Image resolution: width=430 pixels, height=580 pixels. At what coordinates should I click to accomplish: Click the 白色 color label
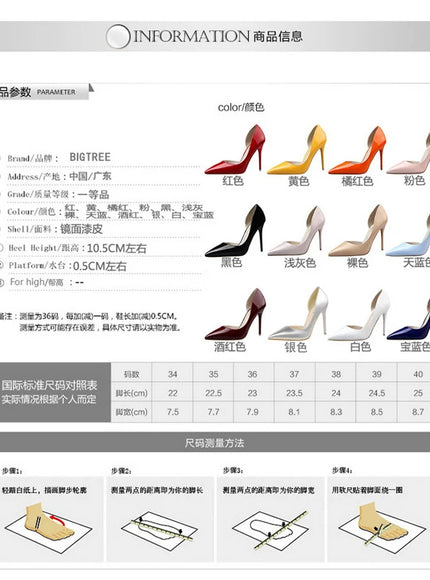click(360, 347)
